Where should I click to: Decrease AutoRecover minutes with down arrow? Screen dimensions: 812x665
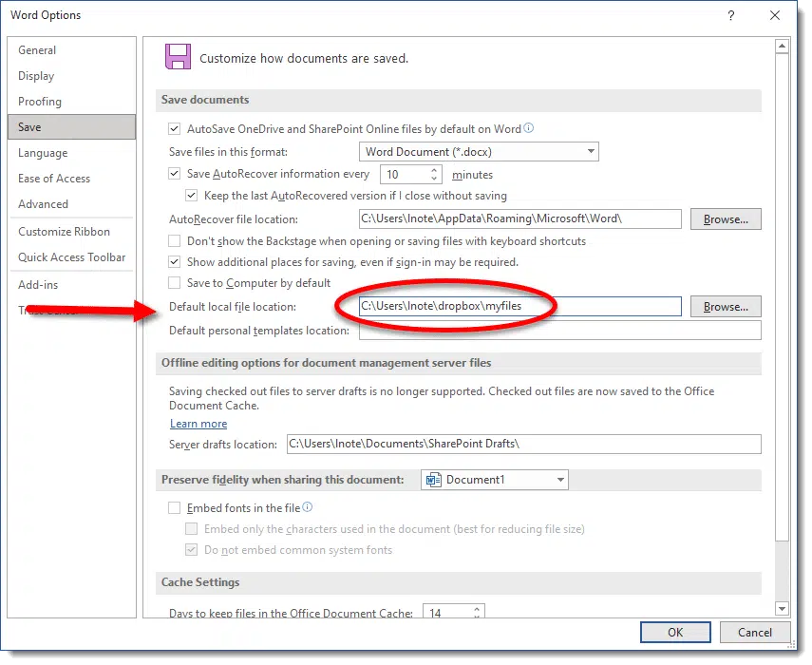pyautogui.click(x=435, y=180)
